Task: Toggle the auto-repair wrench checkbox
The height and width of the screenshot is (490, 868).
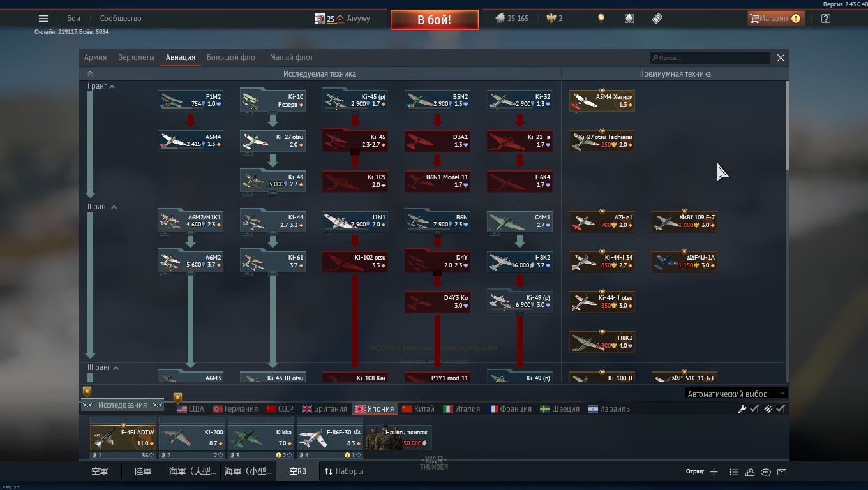Action: (x=754, y=409)
